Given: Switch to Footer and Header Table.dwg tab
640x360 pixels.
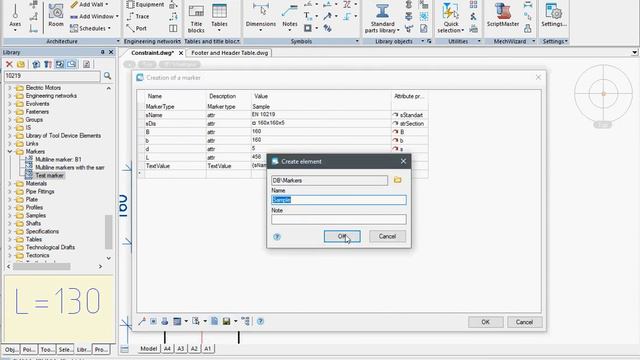Looking at the screenshot, I should [229, 53].
